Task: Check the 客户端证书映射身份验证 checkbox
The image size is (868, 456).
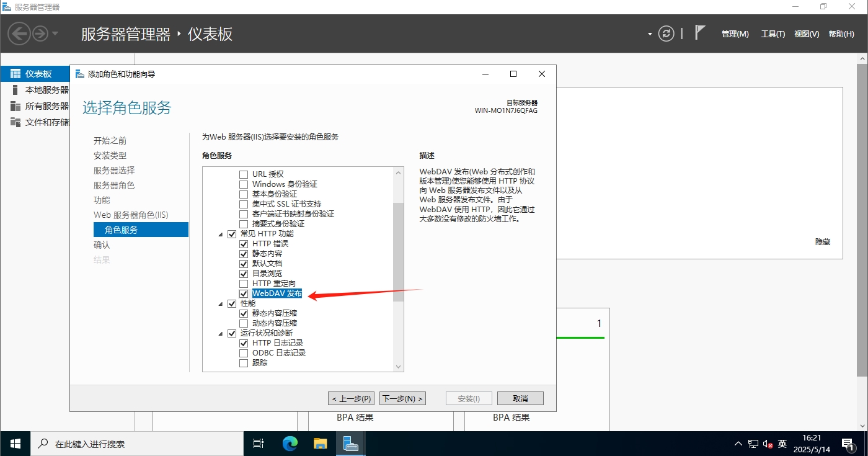Action: point(244,214)
